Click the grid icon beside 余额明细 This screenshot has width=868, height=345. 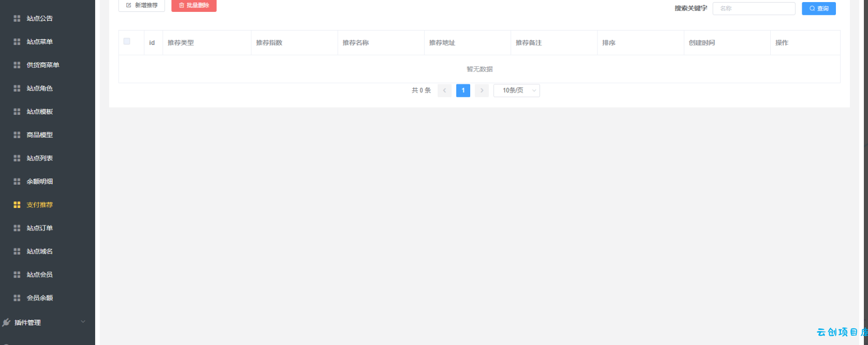coord(17,182)
